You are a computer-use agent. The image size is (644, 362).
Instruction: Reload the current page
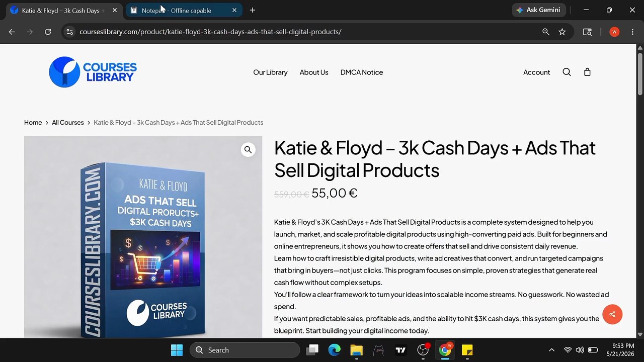48,32
